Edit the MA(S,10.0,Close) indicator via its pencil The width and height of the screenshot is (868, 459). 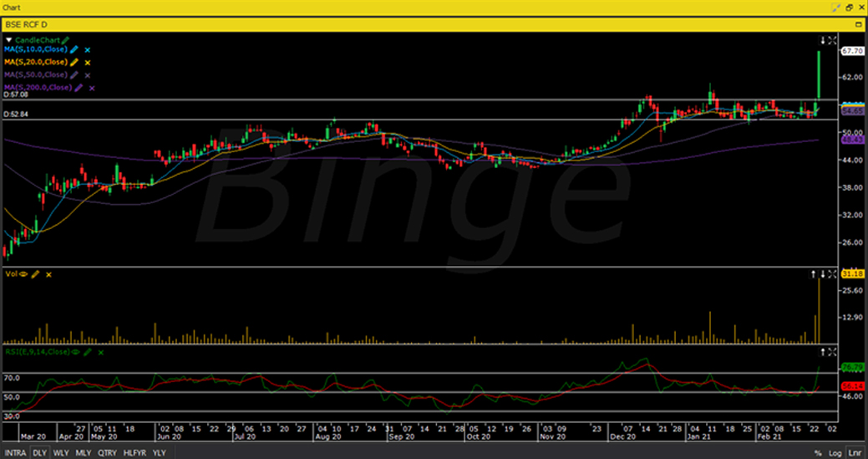coord(74,50)
